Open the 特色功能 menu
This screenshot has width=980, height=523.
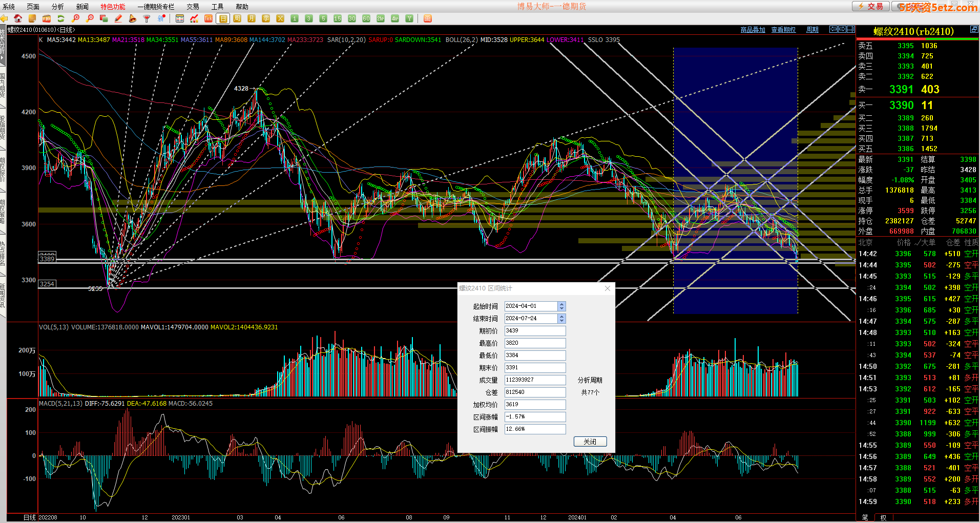[x=113, y=7]
